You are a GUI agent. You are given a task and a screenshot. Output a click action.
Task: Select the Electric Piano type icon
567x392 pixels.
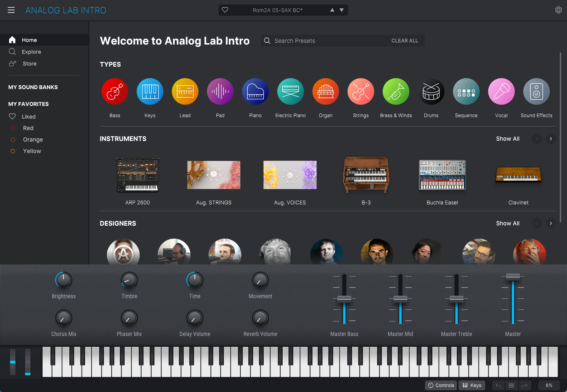point(291,91)
